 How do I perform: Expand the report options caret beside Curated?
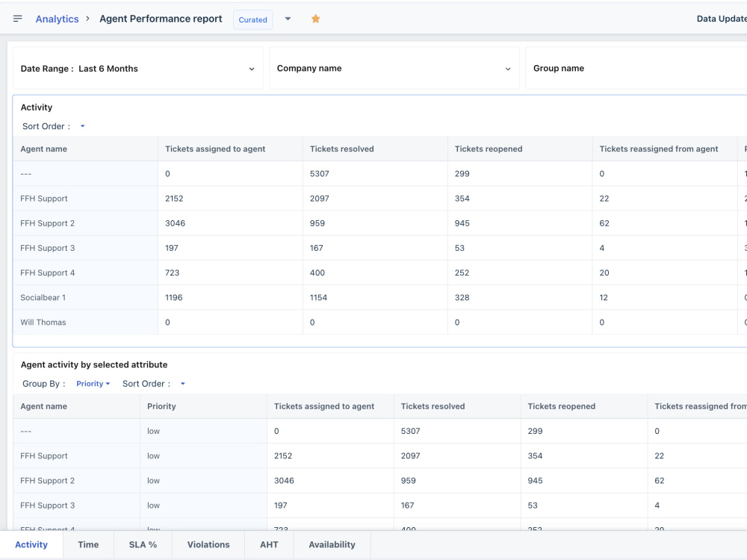288,19
